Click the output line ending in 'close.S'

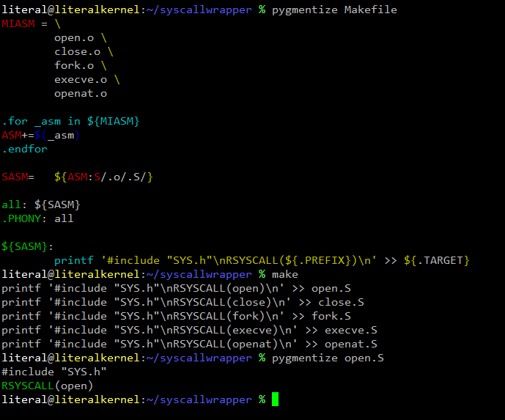tap(183, 303)
